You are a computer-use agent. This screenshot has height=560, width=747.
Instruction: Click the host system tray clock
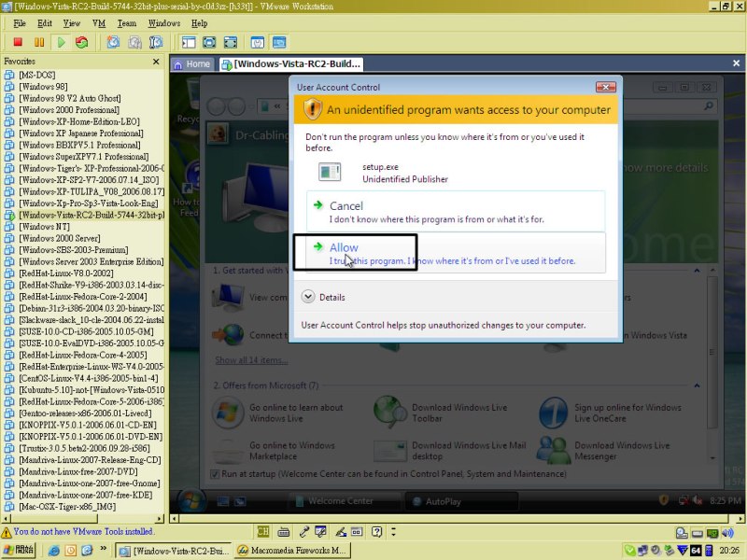[729, 551]
